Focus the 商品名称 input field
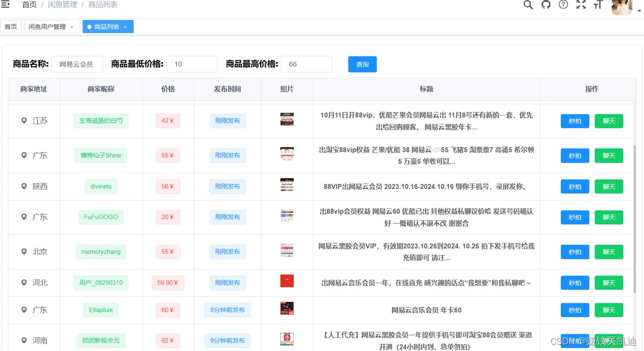Viewport: 644px width, 351px height. (x=77, y=64)
